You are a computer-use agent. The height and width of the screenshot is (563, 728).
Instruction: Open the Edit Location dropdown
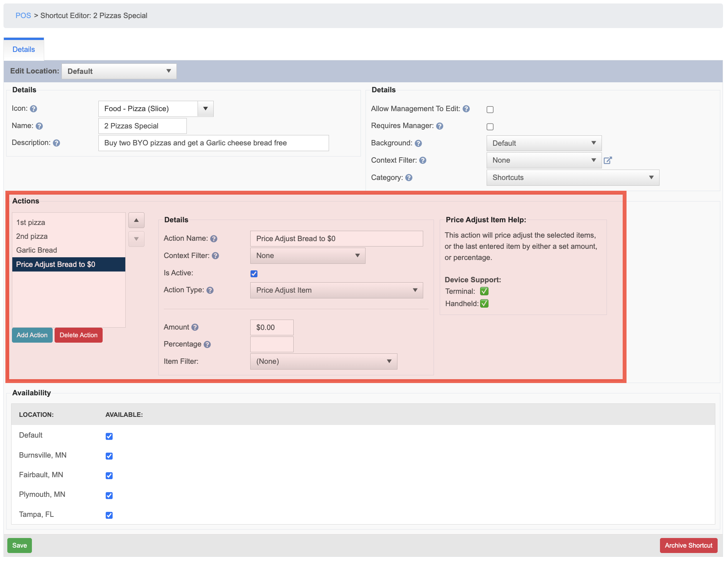pos(119,72)
